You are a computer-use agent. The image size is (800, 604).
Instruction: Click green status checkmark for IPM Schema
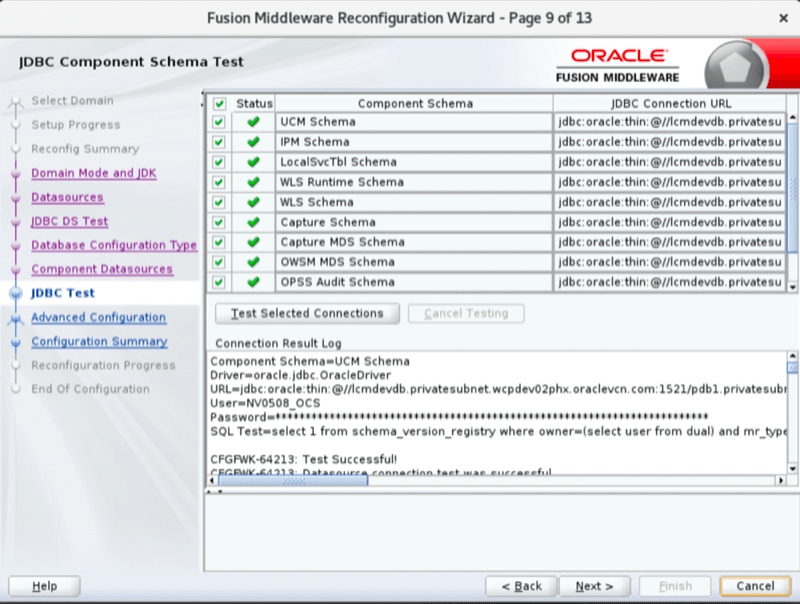click(253, 142)
